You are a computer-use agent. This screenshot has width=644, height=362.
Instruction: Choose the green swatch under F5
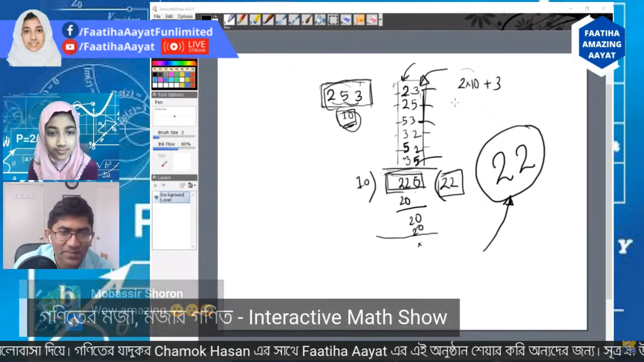pos(177,74)
